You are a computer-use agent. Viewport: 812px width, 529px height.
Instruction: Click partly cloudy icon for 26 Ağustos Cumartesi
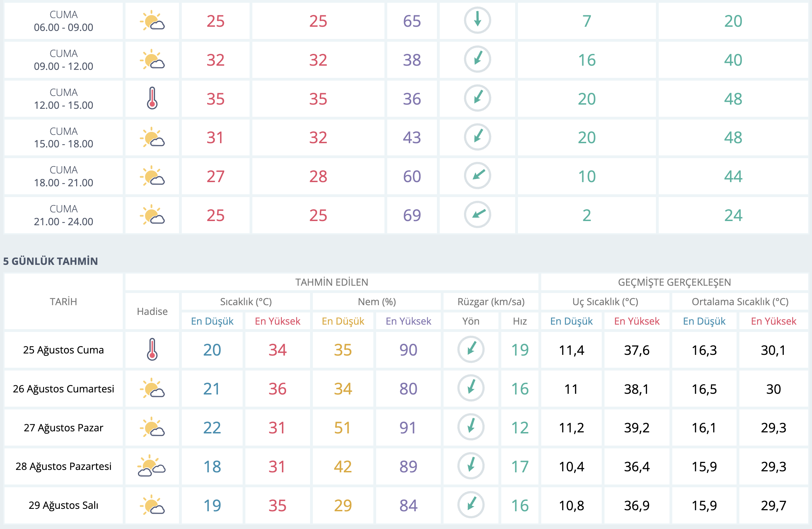152,388
